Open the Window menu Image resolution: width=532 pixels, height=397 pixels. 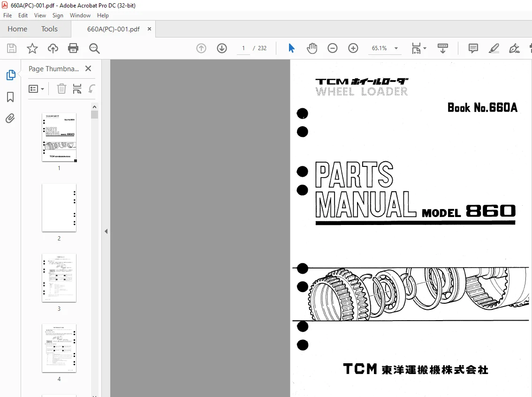tap(80, 15)
